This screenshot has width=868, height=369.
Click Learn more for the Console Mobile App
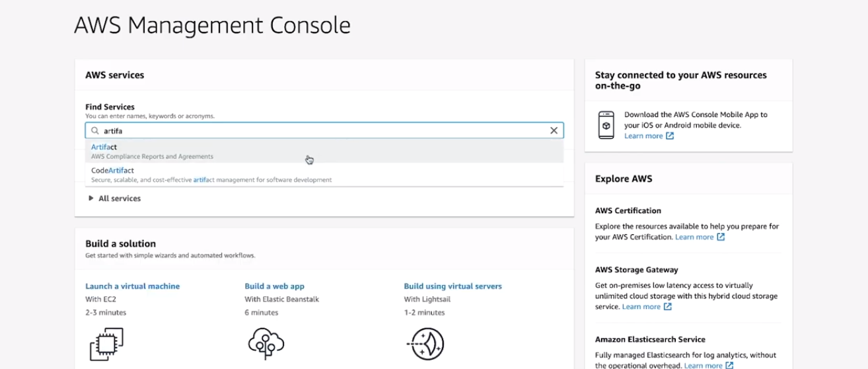tap(643, 136)
